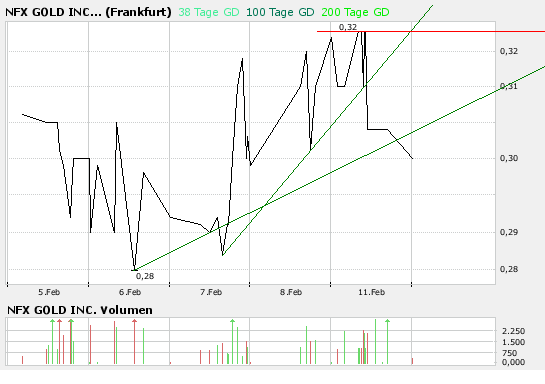Click the 0,29 price axis label

[509, 232]
